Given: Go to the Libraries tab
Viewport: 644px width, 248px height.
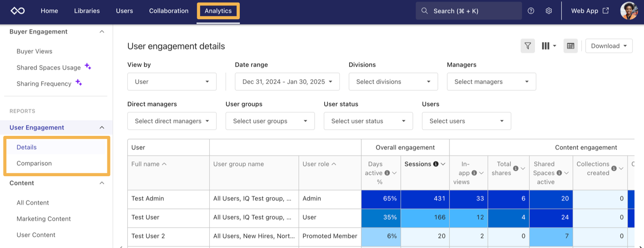Looking at the screenshot, I should pos(87,11).
